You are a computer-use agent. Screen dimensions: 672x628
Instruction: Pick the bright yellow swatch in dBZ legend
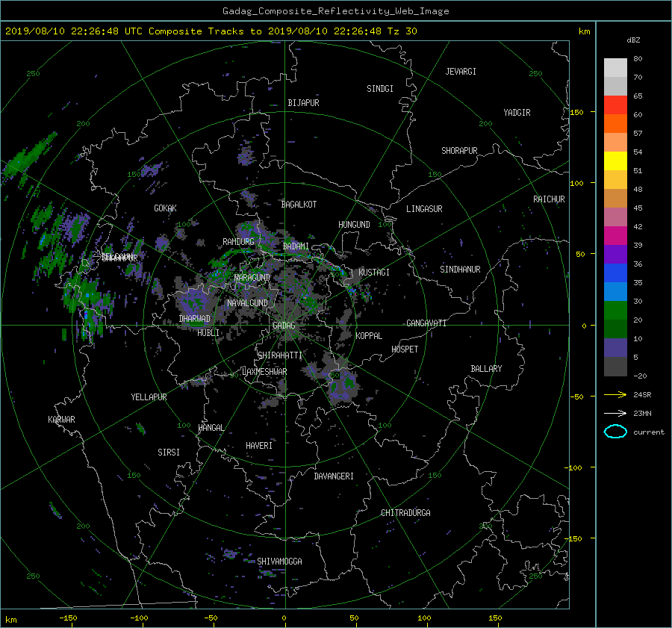[x=615, y=161]
